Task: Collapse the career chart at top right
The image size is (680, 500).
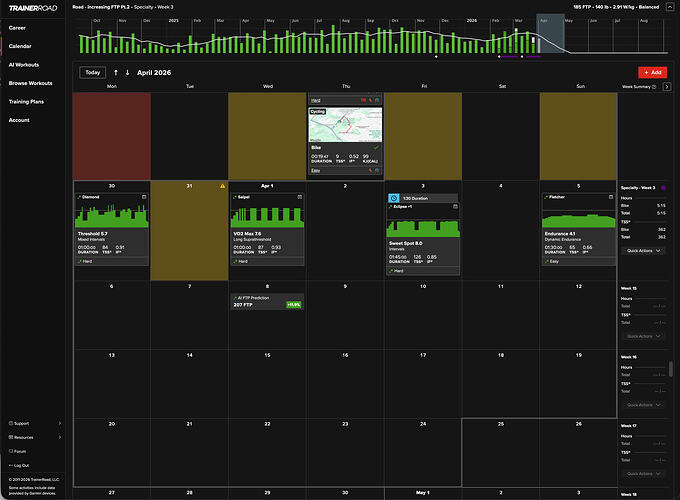Action: click(x=670, y=7)
